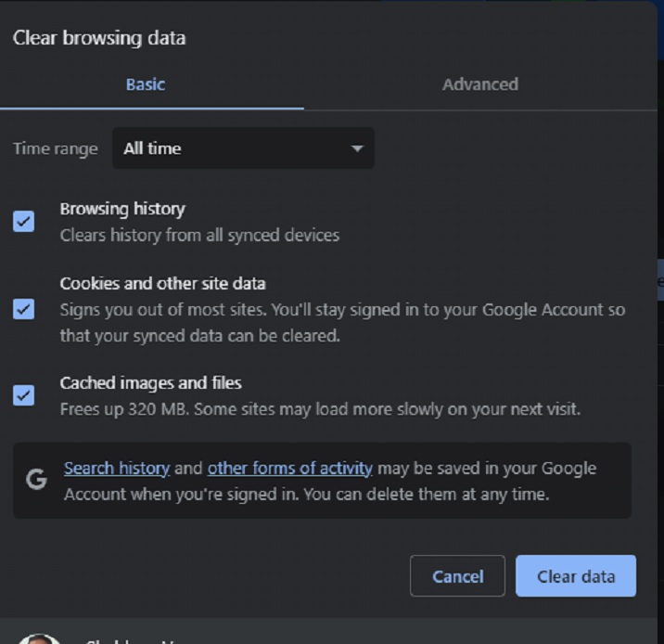The image size is (664, 644).
Task: Click the time range dropdown arrow
Action: [x=357, y=148]
